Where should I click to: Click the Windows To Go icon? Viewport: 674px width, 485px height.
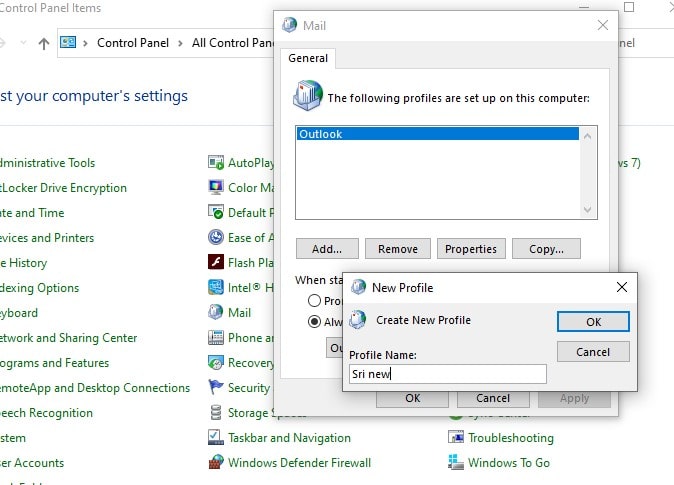pyautogui.click(x=456, y=462)
